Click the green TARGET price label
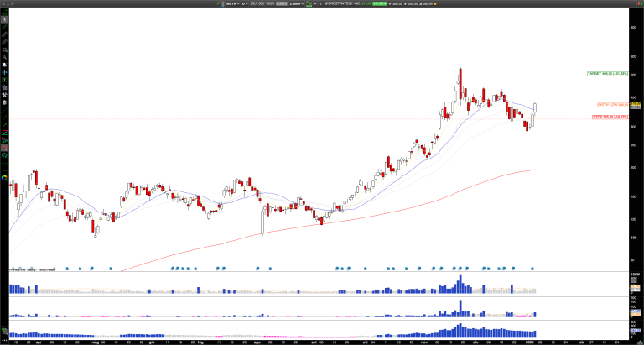Viewport: 644px width, 345px height. pyautogui.click(x=608, y=74)
